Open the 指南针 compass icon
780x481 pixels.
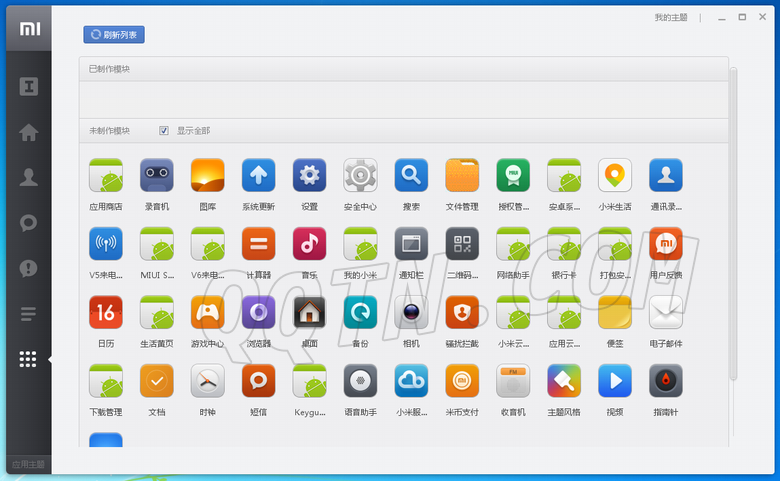666,381
